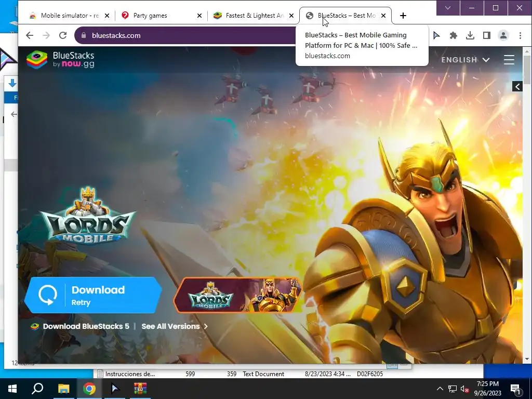532x399 pixels.
Task: Open Windows taskbar search
Action: 37,389
